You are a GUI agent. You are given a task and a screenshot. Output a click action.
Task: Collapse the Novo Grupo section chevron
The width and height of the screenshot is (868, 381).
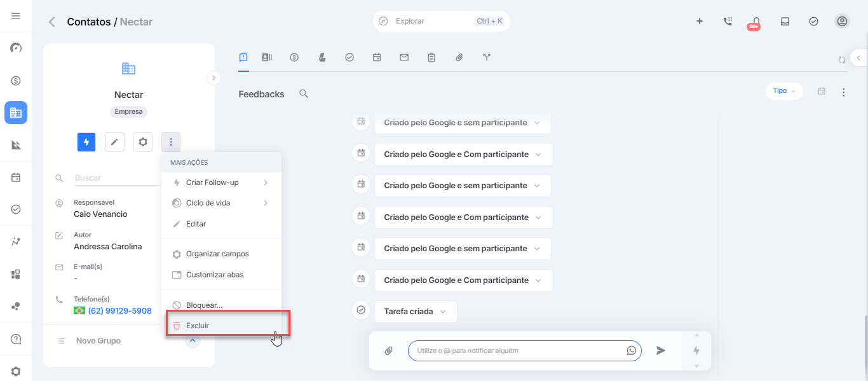tap(193, 341)
